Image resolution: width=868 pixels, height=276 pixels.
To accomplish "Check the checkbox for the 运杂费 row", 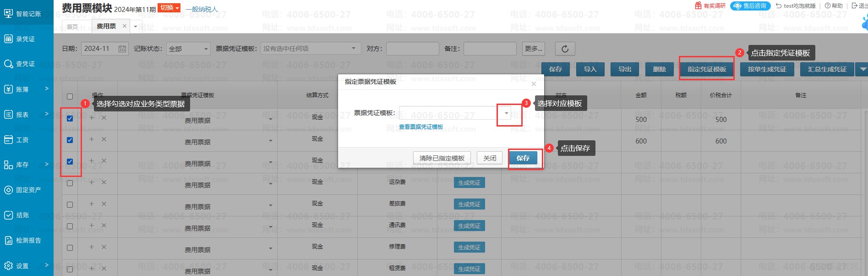I will [x=70, y=183].
